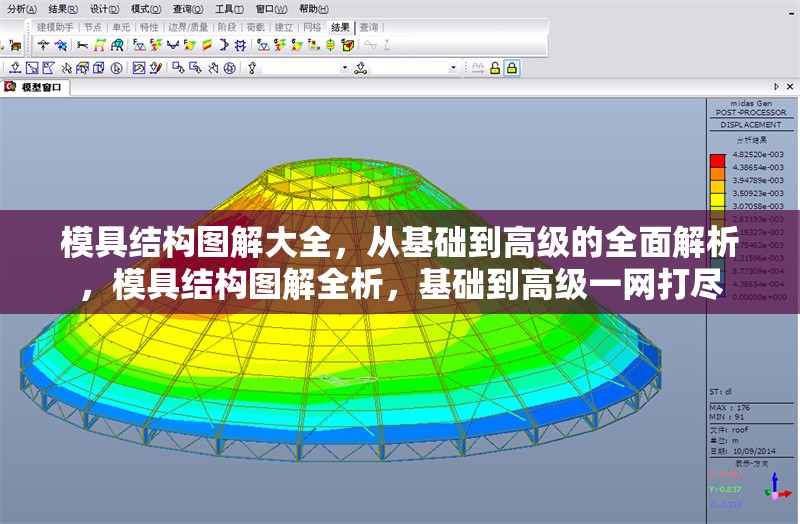Click the first icon in results toolbar
This screenshot has width=800, height=524.
[x=43, y=45]
